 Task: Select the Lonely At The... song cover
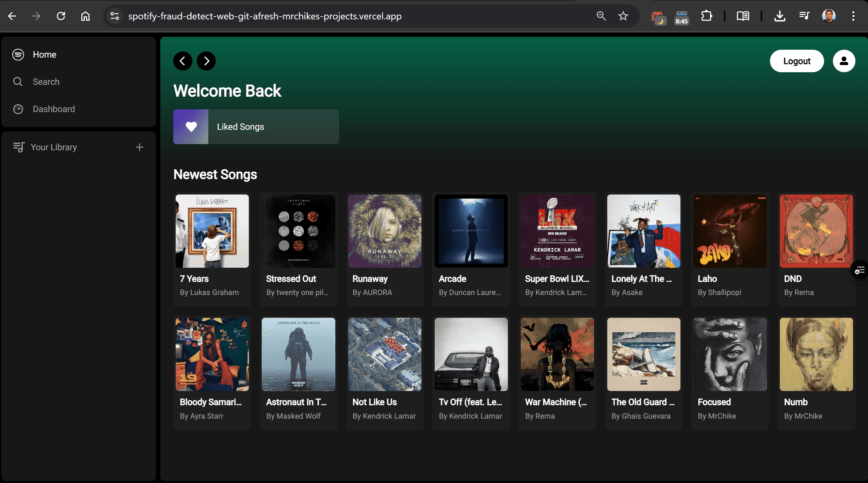pos(644,231)
